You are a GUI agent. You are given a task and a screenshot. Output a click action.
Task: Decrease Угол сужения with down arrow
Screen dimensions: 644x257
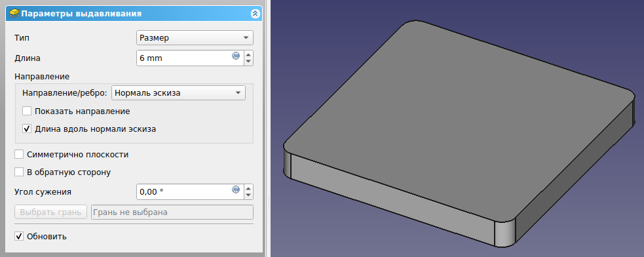click(x=248, y=195)
